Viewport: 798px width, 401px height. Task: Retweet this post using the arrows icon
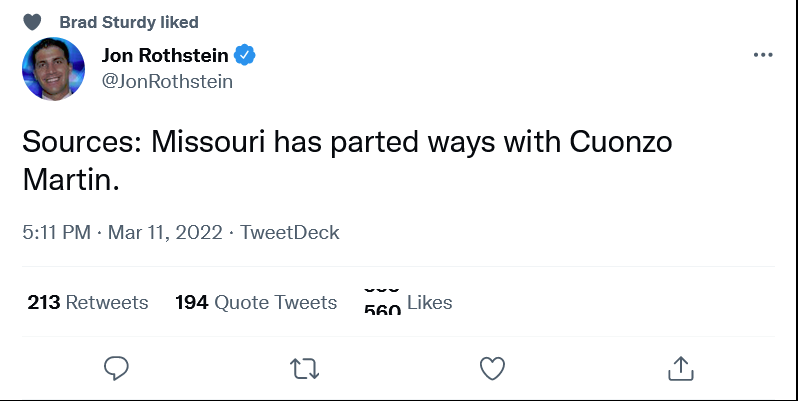[304, 368]
